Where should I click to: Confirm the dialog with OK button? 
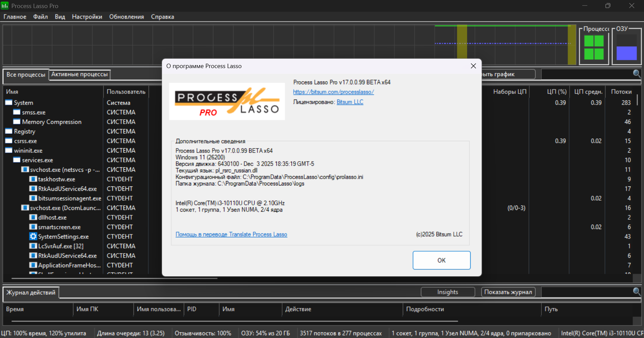click(441, 260)
